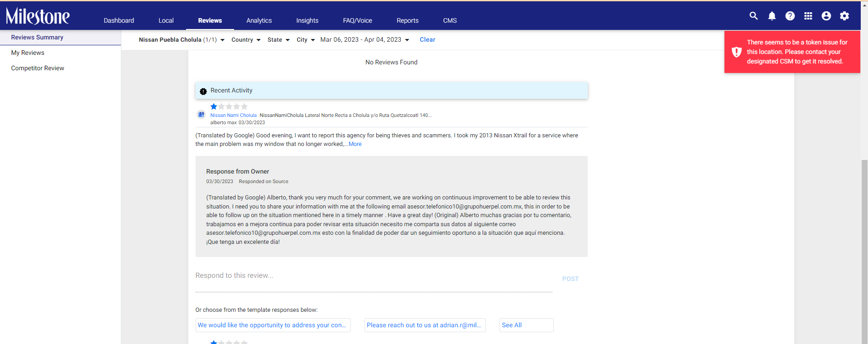Viewport: 868px width, 344px height.
Task: Click the Milestone logo
Action: [x=38, y=16]
